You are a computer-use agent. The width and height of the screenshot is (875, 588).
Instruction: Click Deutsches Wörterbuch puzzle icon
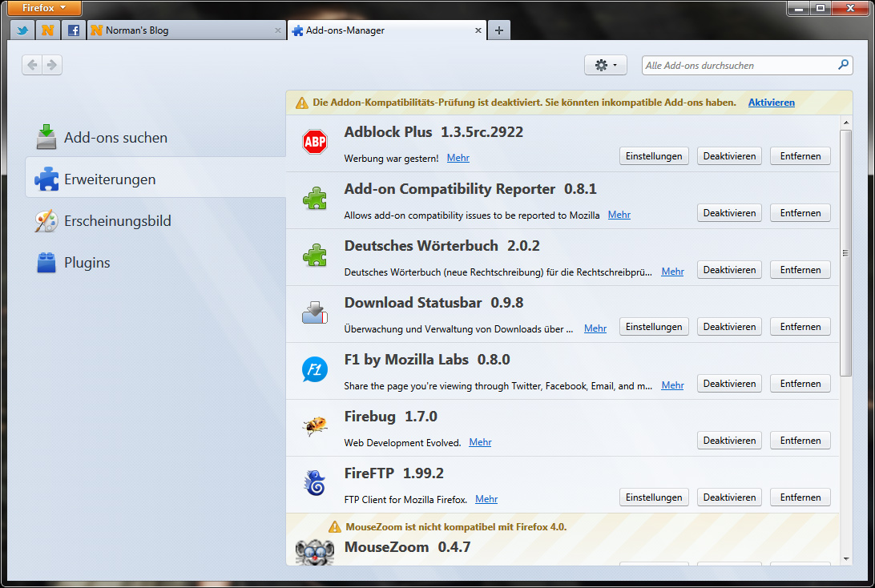coord(315,256)
